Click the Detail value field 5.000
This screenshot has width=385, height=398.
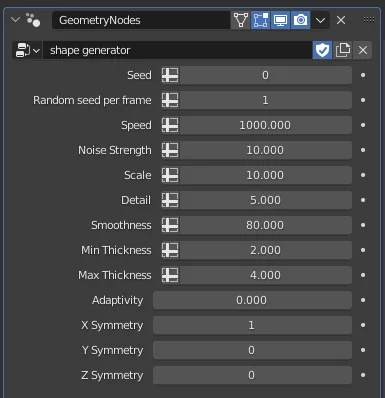pos(265,200)
